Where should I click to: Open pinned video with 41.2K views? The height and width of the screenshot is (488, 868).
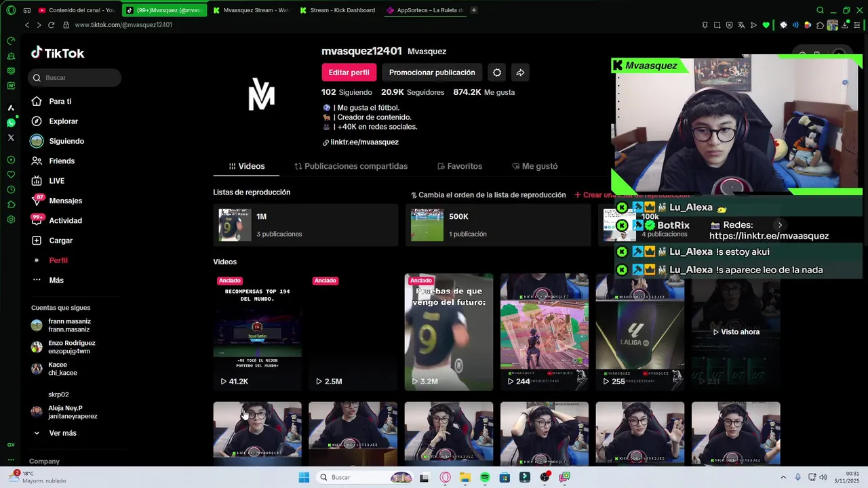coord(258,332)
